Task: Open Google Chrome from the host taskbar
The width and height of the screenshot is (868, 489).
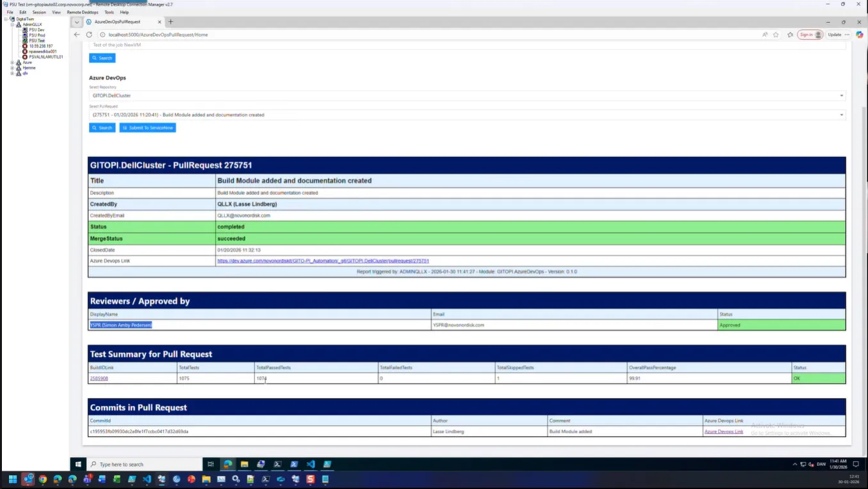Action: click(42, 479)
